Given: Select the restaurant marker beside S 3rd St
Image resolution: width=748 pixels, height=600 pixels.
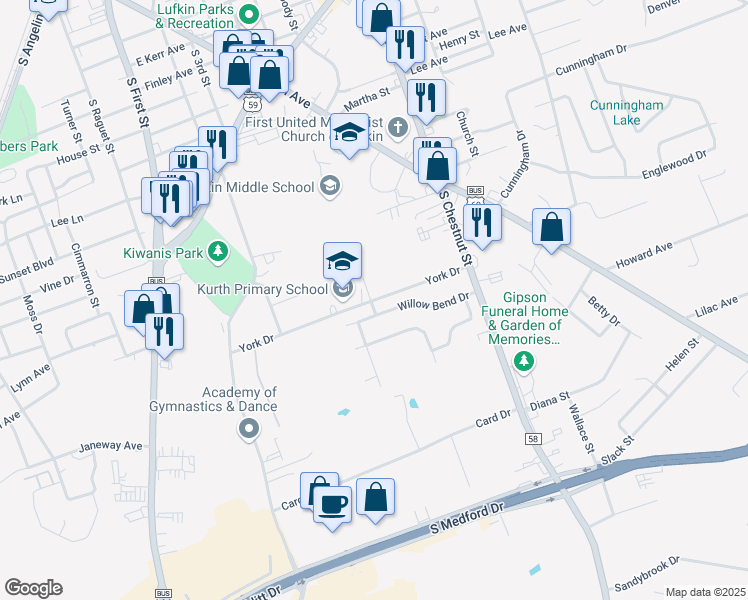Looking at the screenshot, I should 218,145.
